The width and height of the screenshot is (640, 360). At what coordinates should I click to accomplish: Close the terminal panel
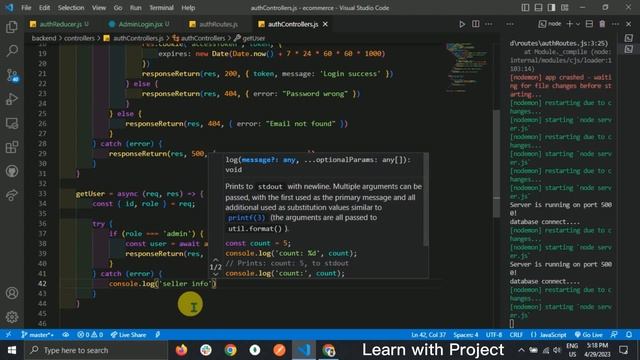click(x=629, y=24)
